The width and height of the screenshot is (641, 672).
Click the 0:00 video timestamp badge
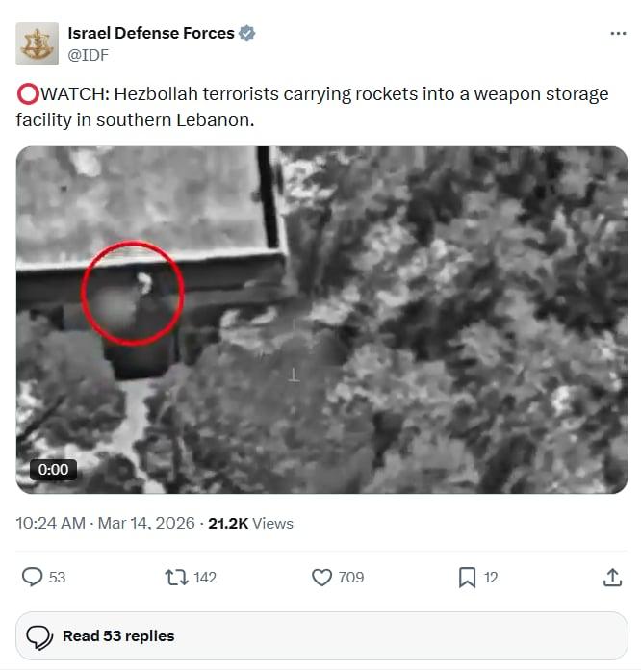pyautogui.click(x=54, y=469)
